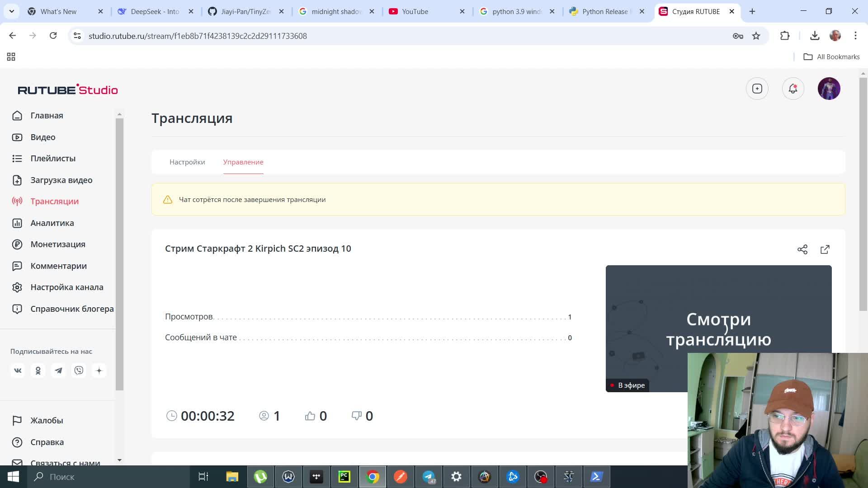Select the Управление tab

tap(243, 162)
